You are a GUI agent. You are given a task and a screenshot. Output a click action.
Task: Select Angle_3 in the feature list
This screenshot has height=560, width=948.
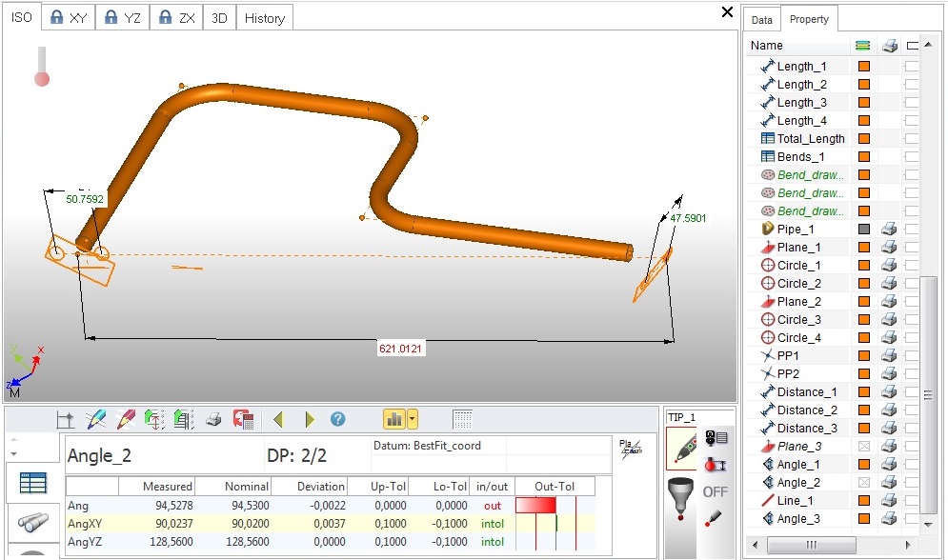tap(797, 519)
